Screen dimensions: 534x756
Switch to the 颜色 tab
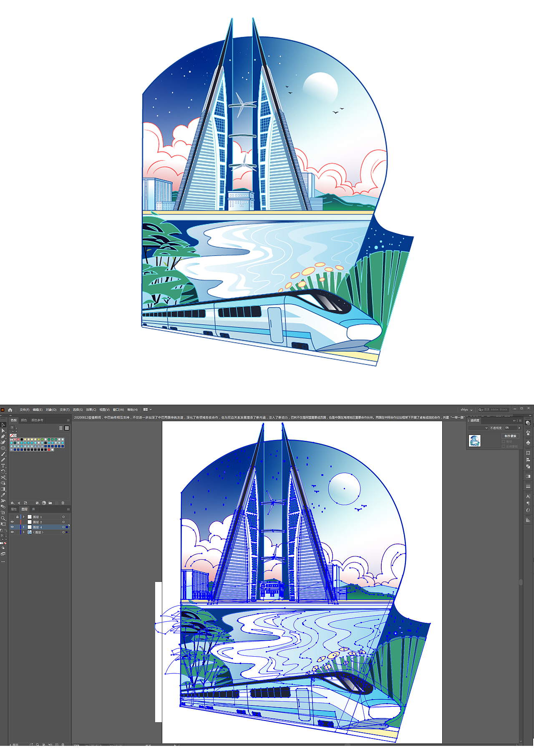tap(24, 420)
